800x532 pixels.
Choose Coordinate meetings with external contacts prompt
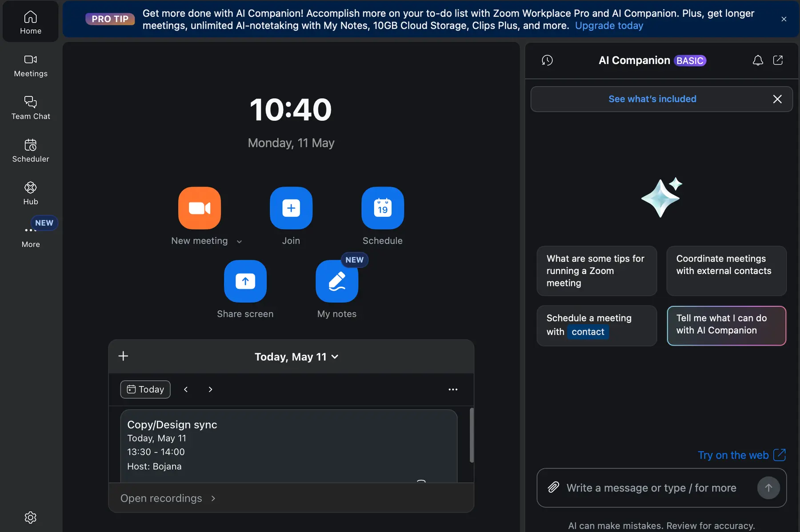(x=726, y=271)
